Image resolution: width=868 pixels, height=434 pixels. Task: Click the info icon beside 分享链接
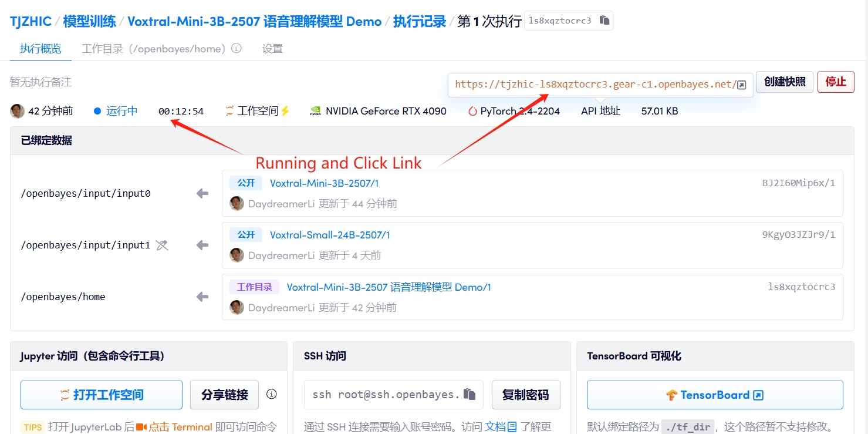point(271,394)
